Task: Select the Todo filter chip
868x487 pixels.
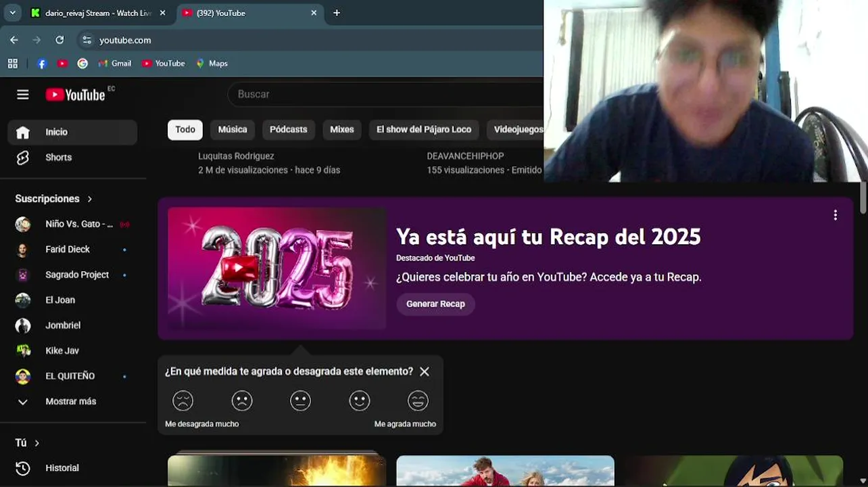Action: pyautogui.click(x=185, y=130)
